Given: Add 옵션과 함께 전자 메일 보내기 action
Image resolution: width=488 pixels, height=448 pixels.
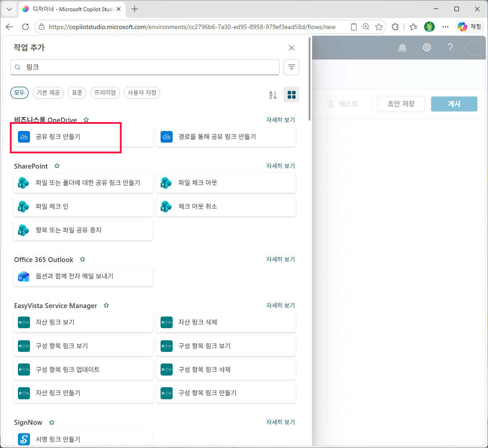Looking at the screenshot, I should [x=83, y=276].
